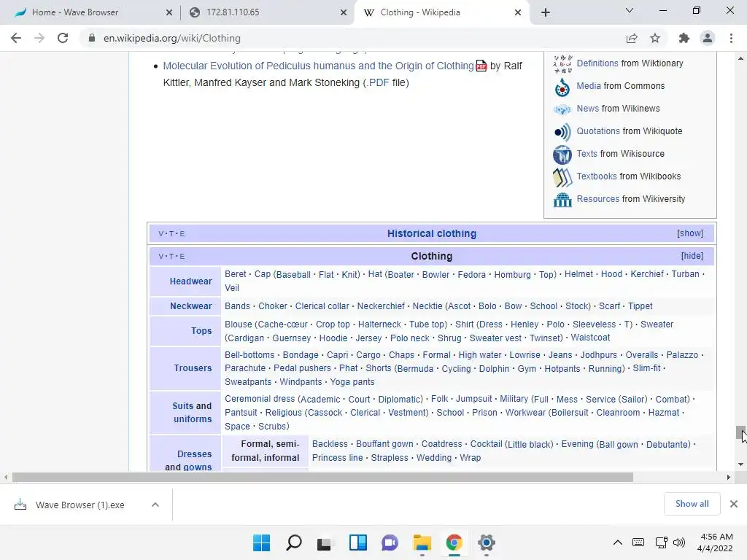Open volume control in system tray
The width and height of the screenshot is (747, 560).
click(679, 542)
